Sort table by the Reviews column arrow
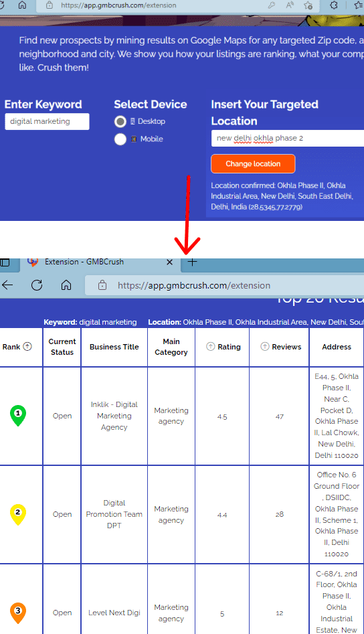Viewport: 364px width, 634px height. [x=264, y=347]
